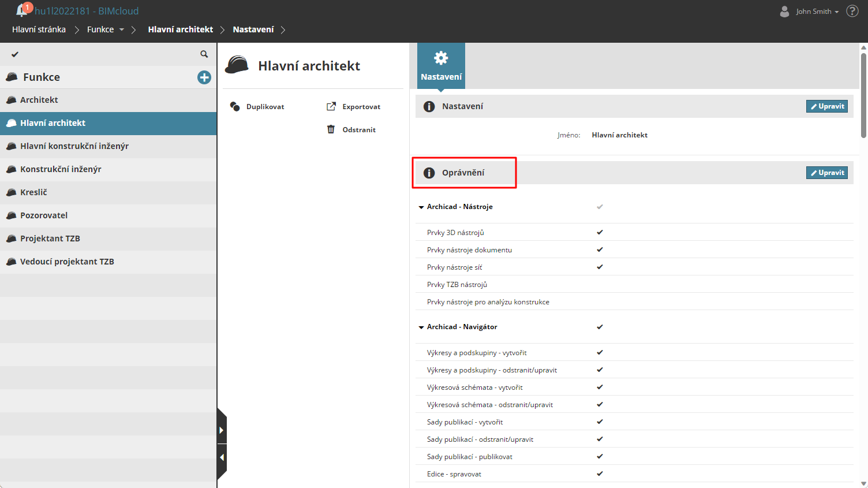Collapse the Archicad - Navigátor section arrow
This screenshot has width=868, height=488.
pos(421,327)
